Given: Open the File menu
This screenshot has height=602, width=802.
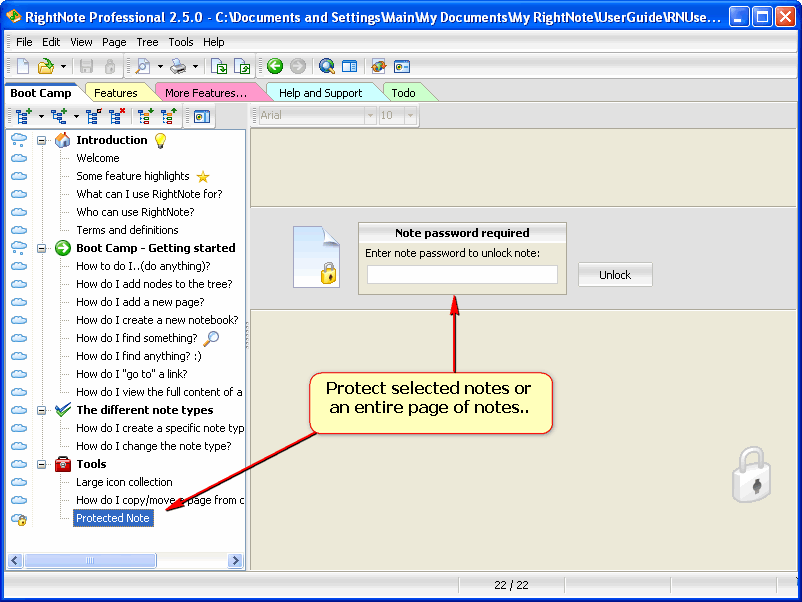Looking at the screenshot, I should (24, 42).
